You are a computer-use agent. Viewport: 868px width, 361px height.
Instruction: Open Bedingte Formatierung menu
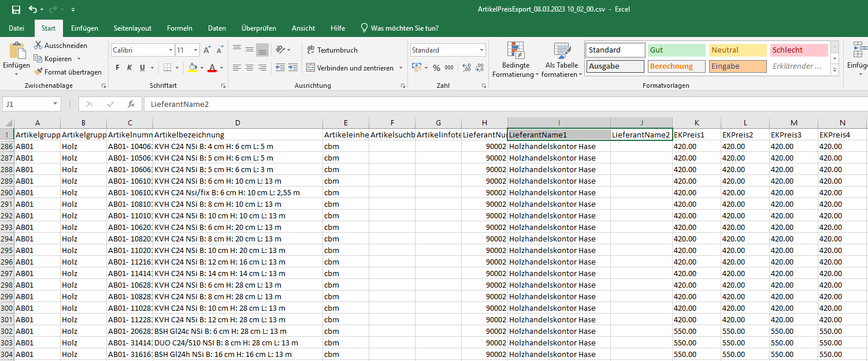point(515,60)
